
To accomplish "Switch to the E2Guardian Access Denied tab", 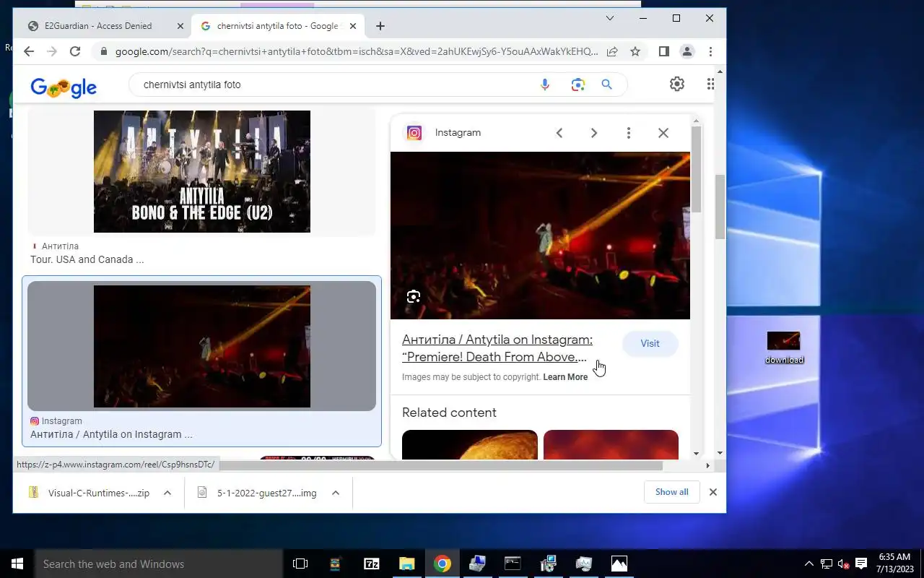I will tap(97, 26).
